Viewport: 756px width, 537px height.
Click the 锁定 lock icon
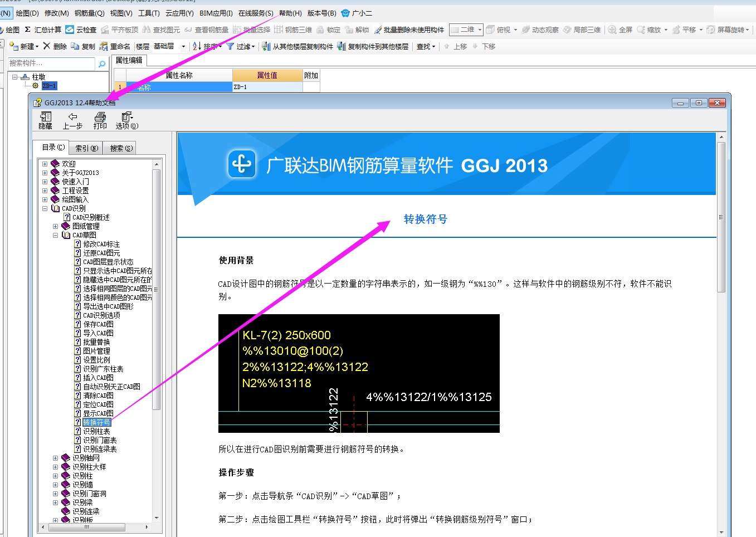coord(320,30)
